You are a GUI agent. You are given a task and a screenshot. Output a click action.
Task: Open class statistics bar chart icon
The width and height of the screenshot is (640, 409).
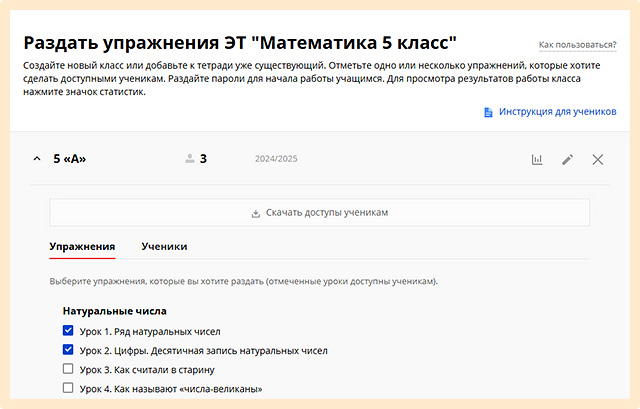[537, 159]
